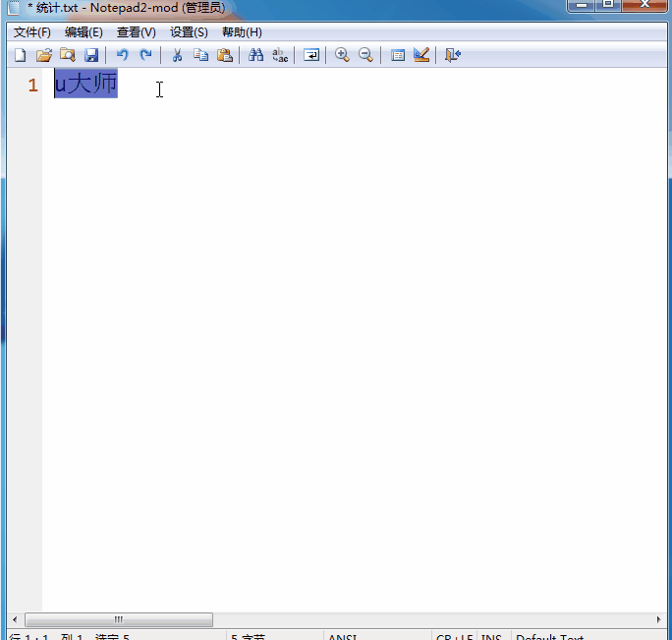Open the 文件(F) menu
Screen dimensions: 672x640
point(31,32)
